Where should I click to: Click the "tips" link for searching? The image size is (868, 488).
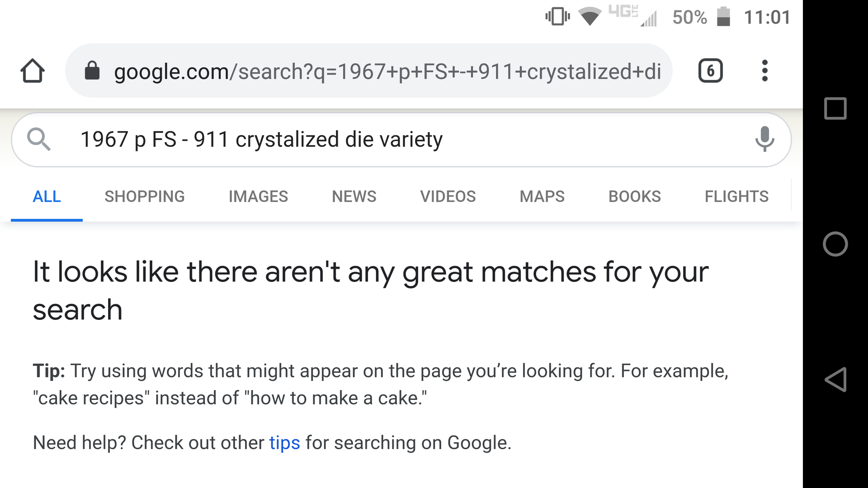(284, 443)
